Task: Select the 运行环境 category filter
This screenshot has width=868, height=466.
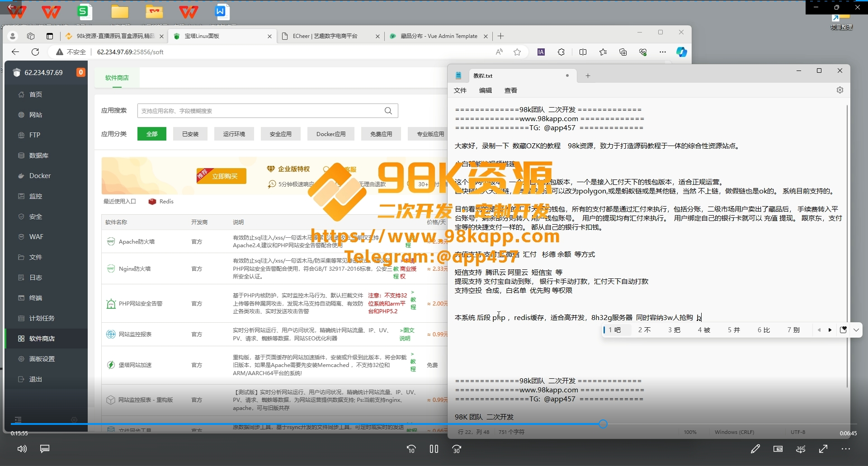Action: [234, 134]
